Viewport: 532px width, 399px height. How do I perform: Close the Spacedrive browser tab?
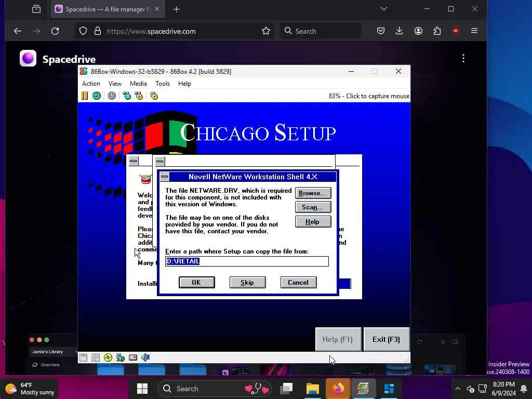157,9
